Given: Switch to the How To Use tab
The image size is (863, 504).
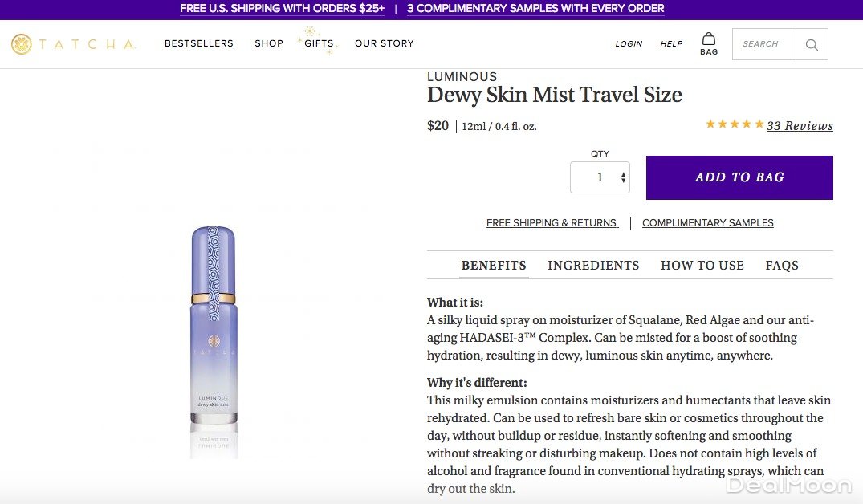Looking at the screenshot, I should click(x=702, y=266).
